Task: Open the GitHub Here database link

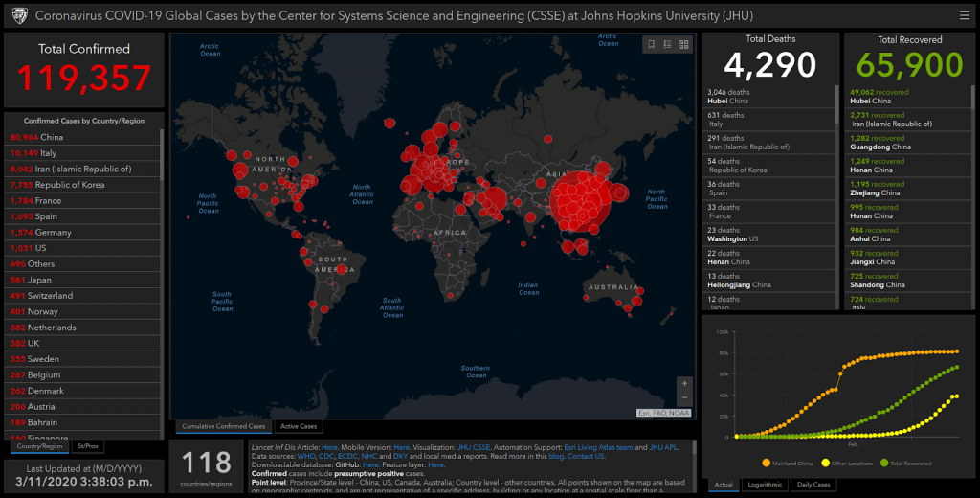Action: (x=370, y=464)
